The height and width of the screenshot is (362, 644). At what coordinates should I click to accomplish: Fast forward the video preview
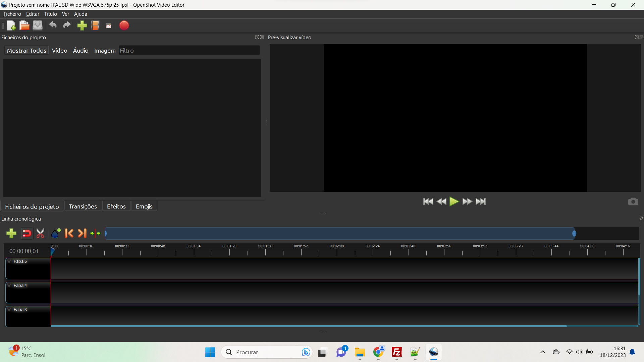tap(467, 201)
